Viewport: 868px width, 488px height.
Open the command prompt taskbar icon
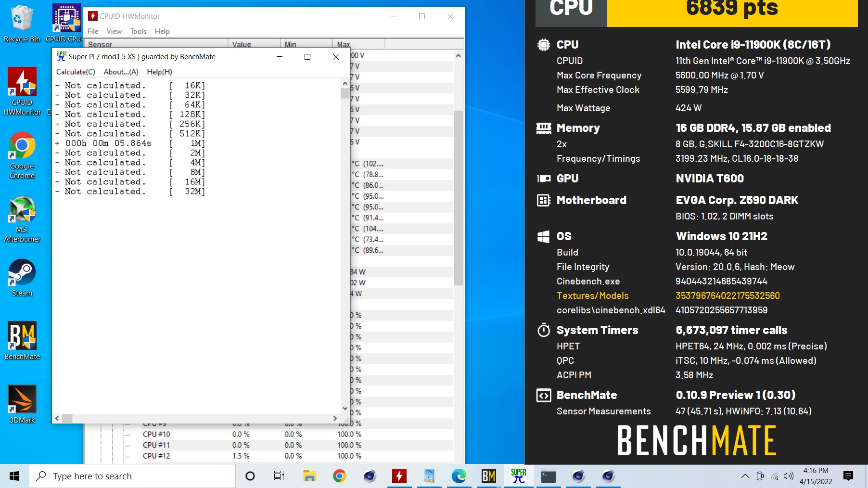coord(549,476)
